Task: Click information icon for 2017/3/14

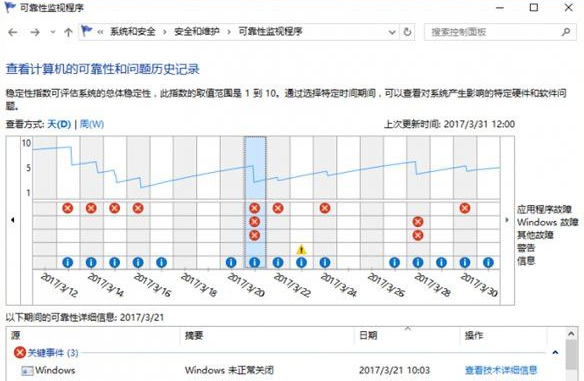Action: [91, 262]
